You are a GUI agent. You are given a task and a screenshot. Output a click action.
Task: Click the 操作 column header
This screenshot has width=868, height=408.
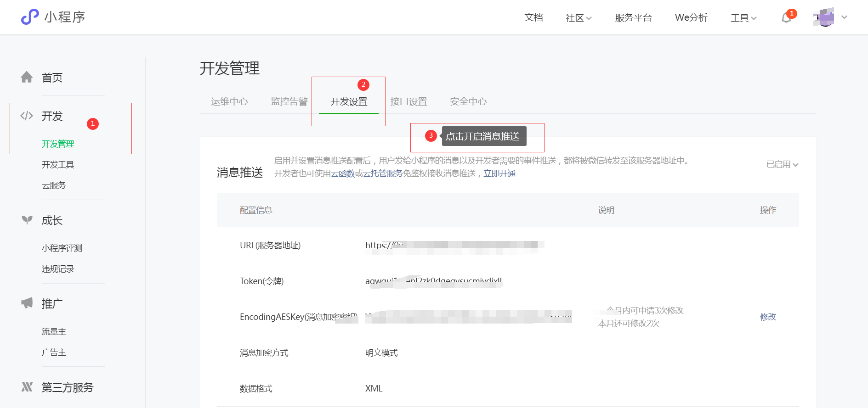768,210
